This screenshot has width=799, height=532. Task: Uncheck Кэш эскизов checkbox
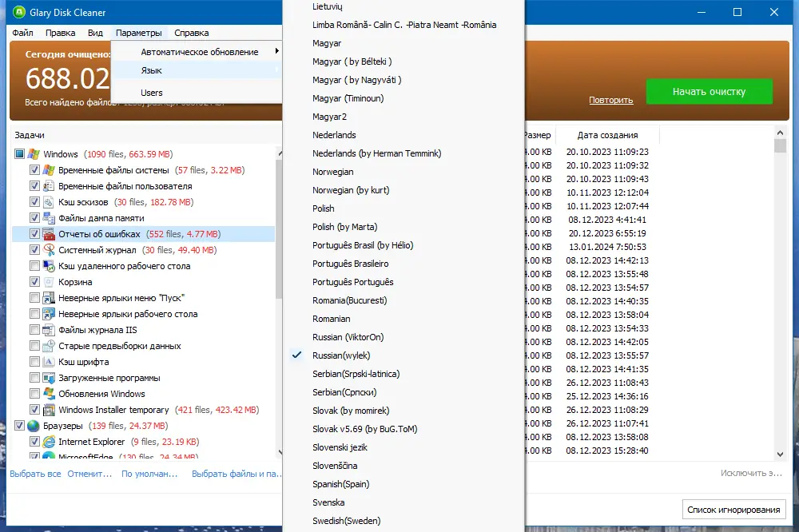point(34,202)
